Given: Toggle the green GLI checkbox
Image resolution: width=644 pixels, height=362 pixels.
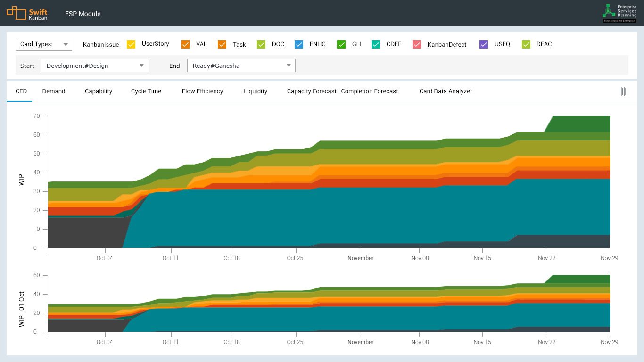Looking at the screenshot, I should 341,44.
